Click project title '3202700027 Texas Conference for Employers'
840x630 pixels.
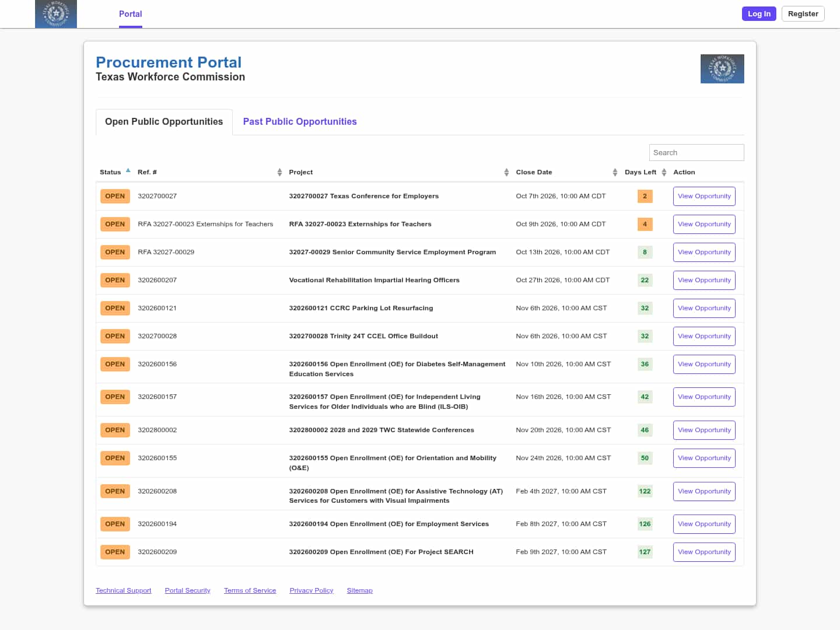(x=364, y=197)
